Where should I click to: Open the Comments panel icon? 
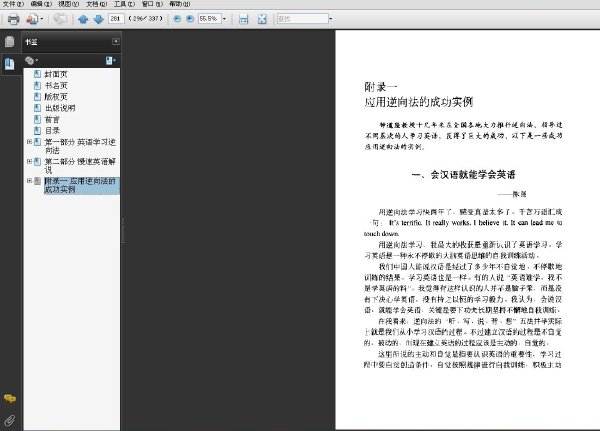(x=10, y=398)
